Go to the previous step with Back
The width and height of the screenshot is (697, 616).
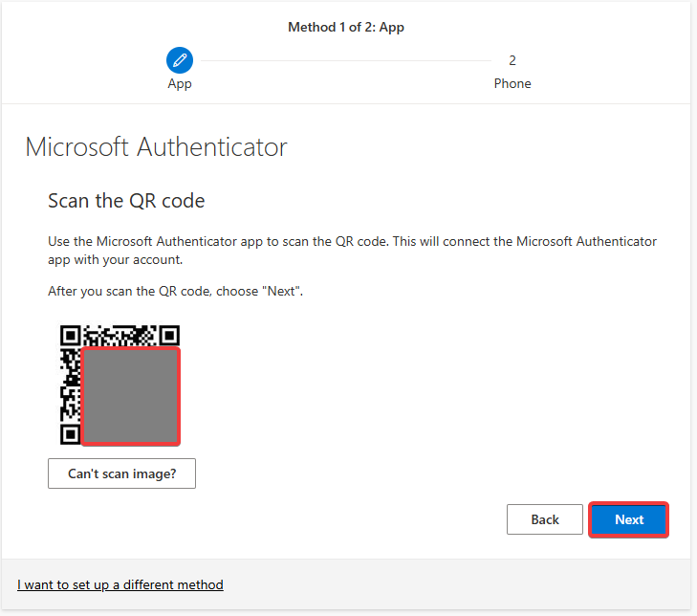545,519
